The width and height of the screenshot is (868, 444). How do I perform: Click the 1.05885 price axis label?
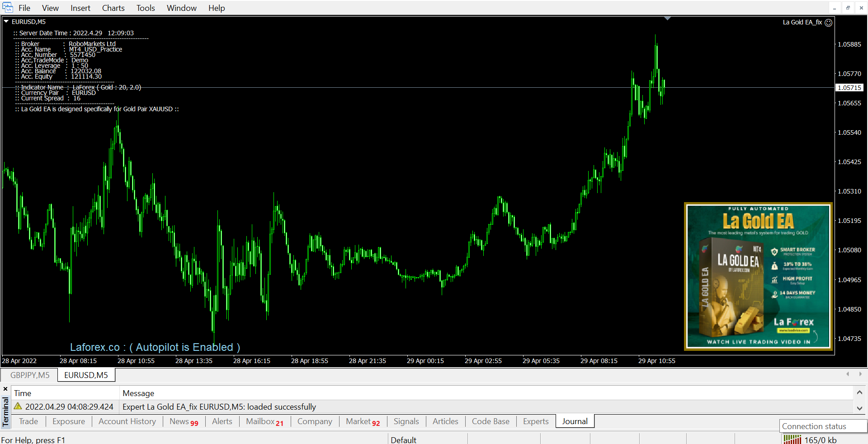[849, 44]
